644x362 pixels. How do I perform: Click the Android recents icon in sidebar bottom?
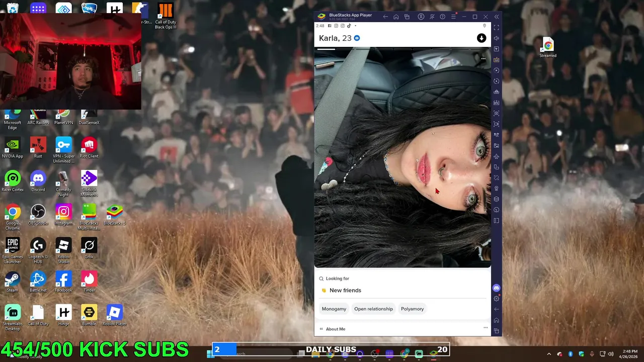click(497, 331)
